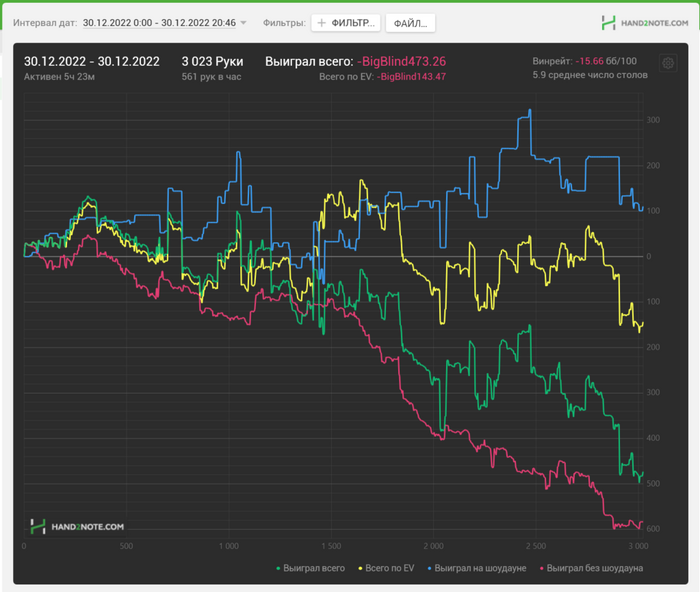Click the Hand2Note logo in the top right

coord(645,23)
